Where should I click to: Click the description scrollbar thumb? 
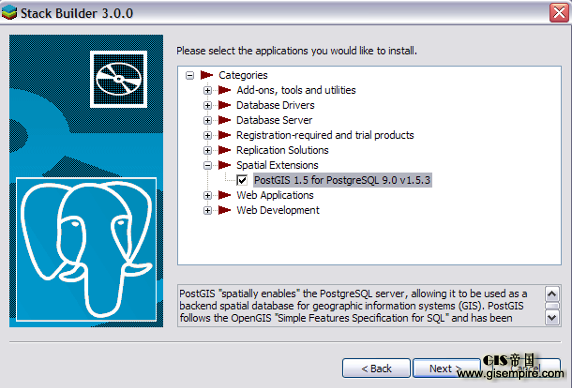point(552,306)
